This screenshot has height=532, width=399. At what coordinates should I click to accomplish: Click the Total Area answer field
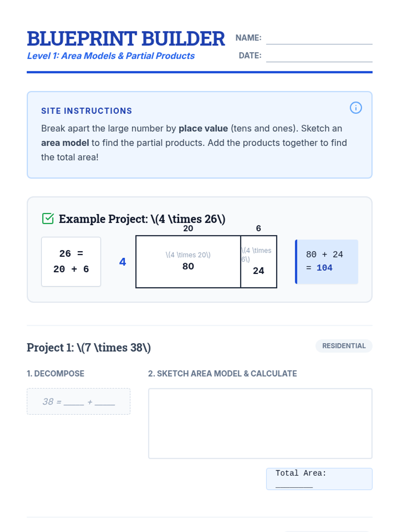tap(319, 479)
